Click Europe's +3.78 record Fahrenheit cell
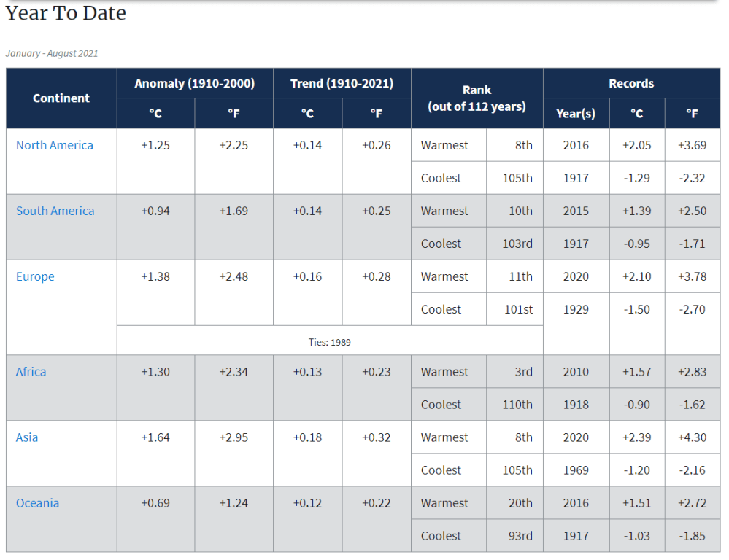 (x=692, y=276)
